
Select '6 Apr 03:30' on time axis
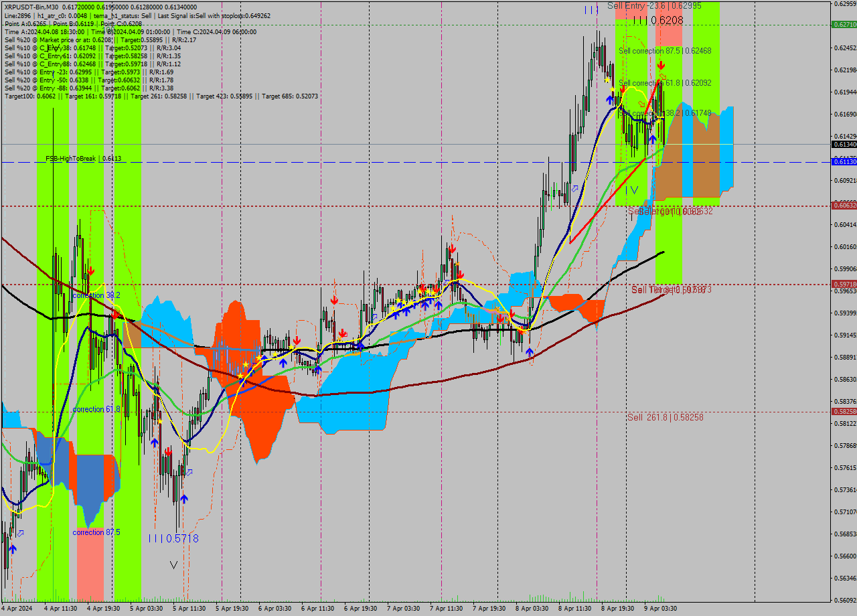pyautogui.click(x=275, y=609)
